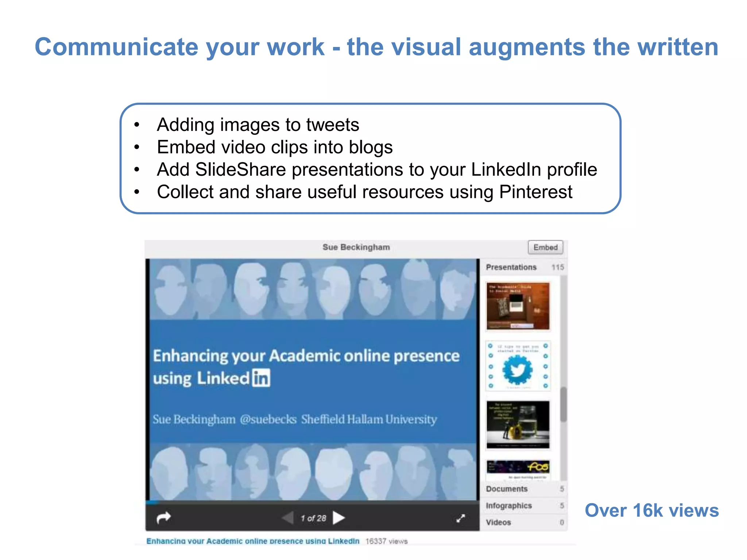Open the Enhancing your Academic online presence link

[x=253, y=541]
